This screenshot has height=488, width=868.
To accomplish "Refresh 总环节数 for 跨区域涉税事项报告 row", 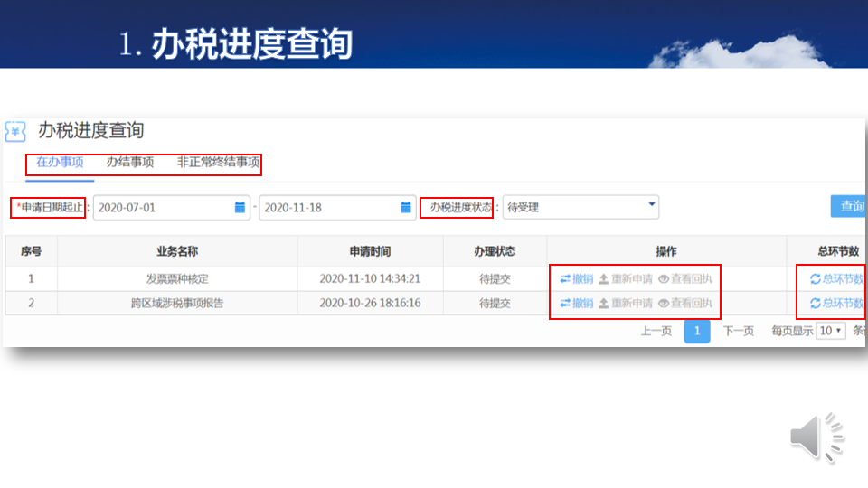I will [836, 304].
